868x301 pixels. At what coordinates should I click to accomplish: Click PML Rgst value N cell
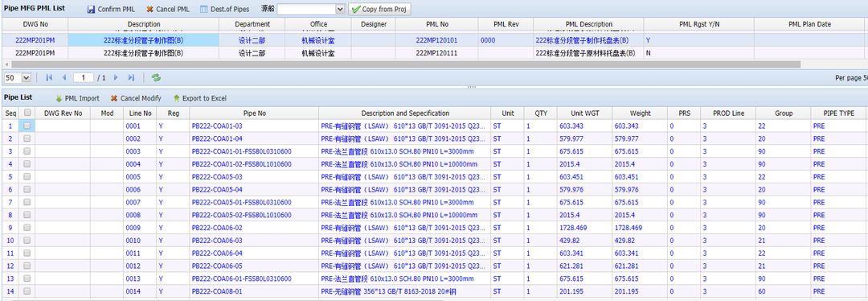698,53
